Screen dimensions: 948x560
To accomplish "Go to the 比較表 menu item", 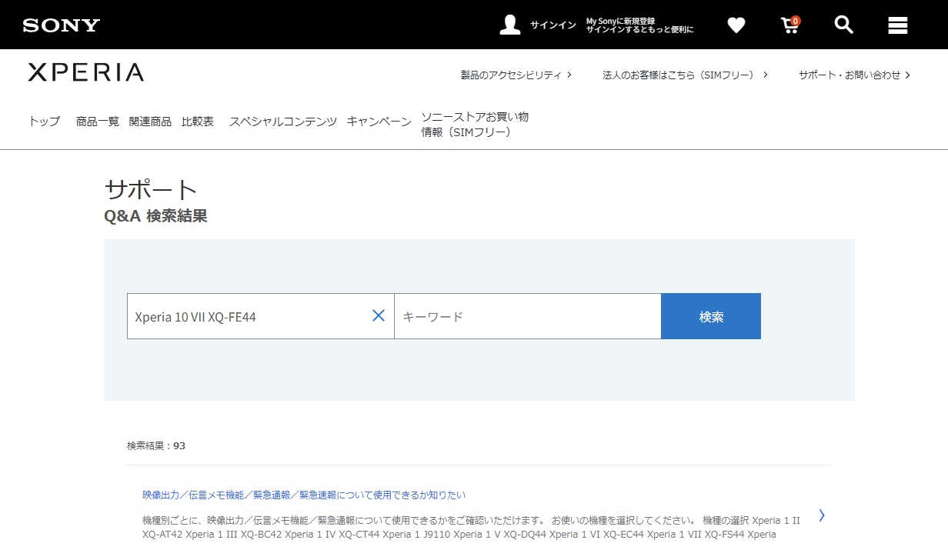I will click(x=198, y=122).
